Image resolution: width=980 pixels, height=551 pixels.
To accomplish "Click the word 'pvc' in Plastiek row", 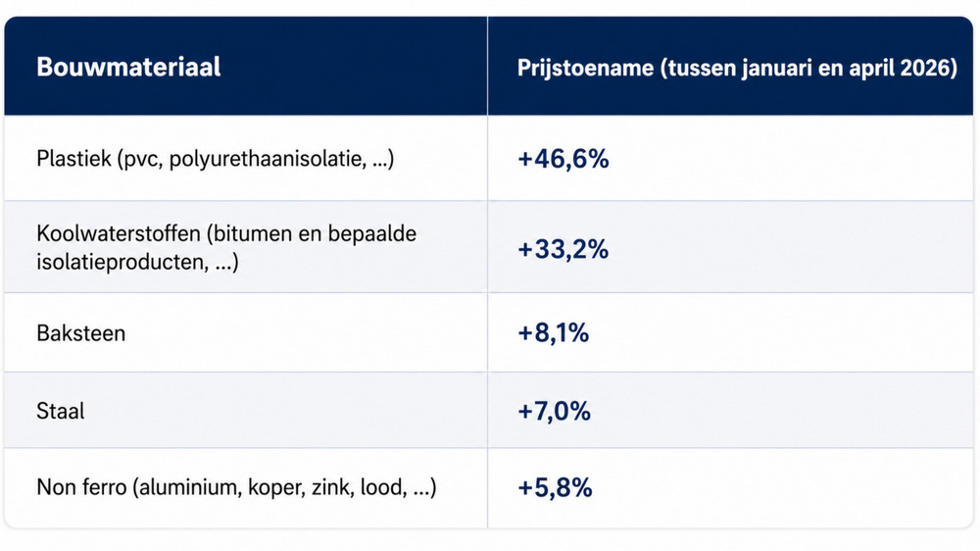I will coord(143,160).
